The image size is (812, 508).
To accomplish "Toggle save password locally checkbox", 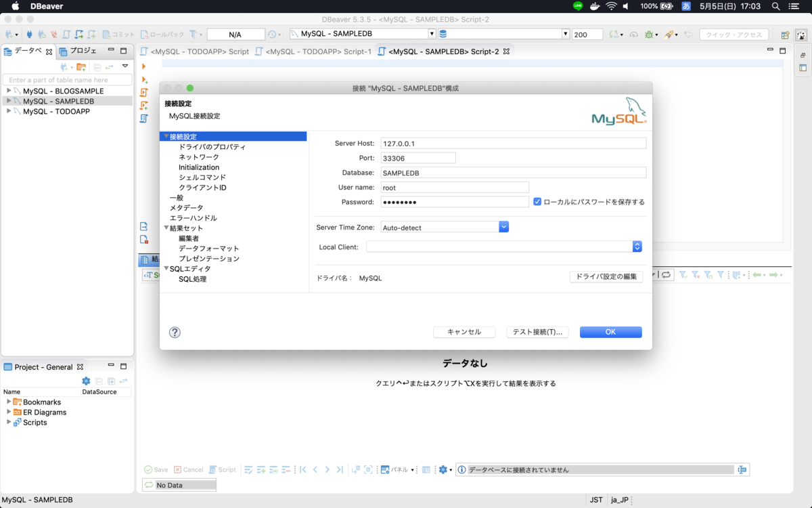I will [x=537, y=202].
